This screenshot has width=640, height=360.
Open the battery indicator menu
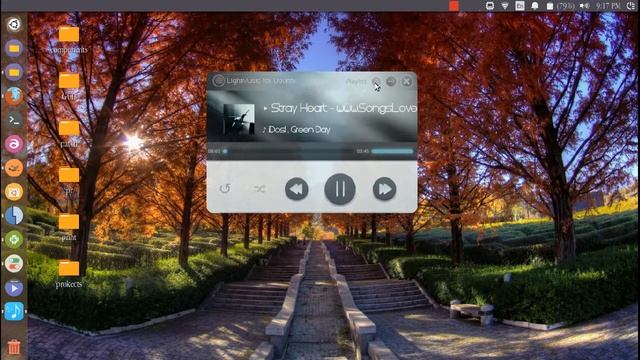coord(561,6)
